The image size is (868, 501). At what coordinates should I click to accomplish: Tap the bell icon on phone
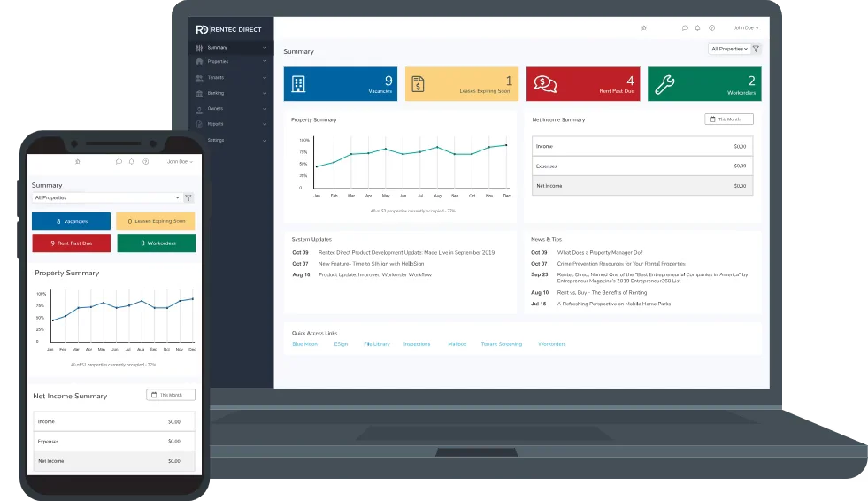131,162
